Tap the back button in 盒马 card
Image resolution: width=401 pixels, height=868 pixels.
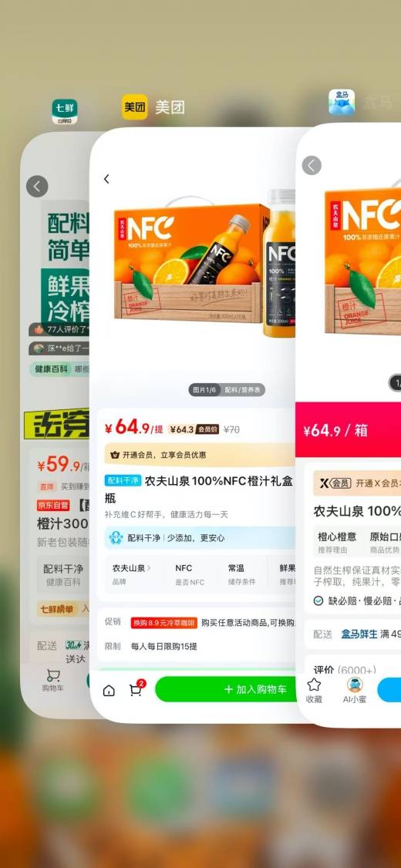point(312,165)
